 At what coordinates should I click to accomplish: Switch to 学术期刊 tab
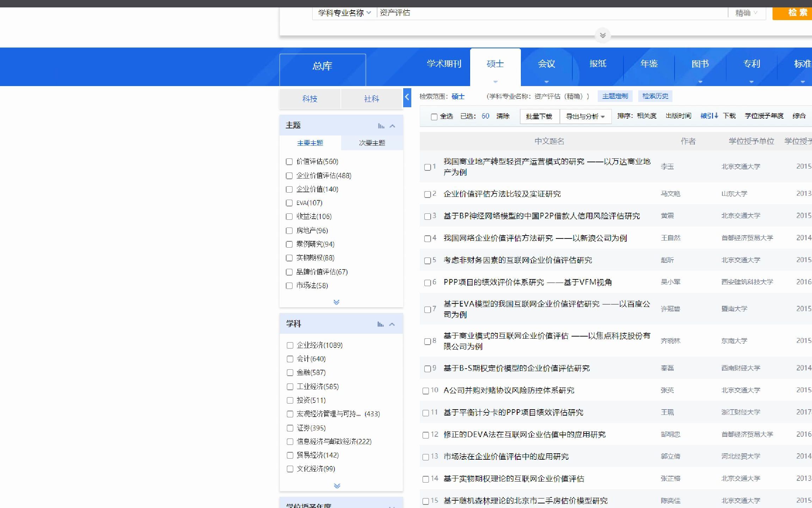pos(444,64)
